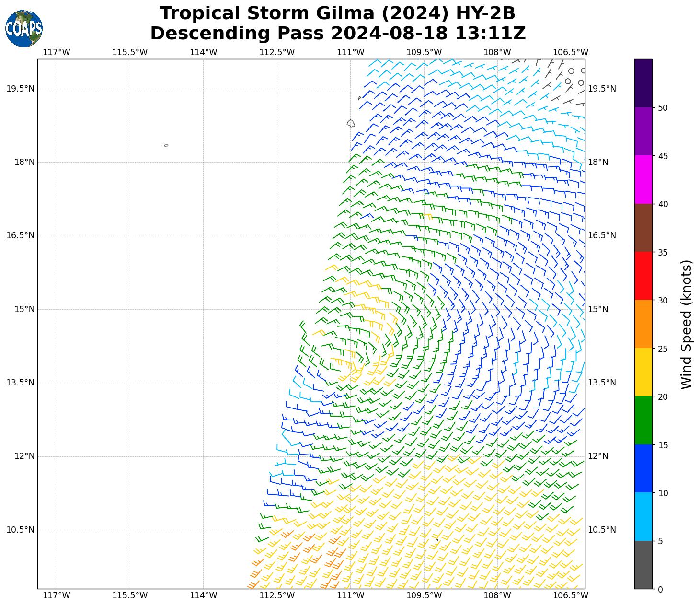Click the gray 0-5 knot colorbar segment

(x=643, y=565)
